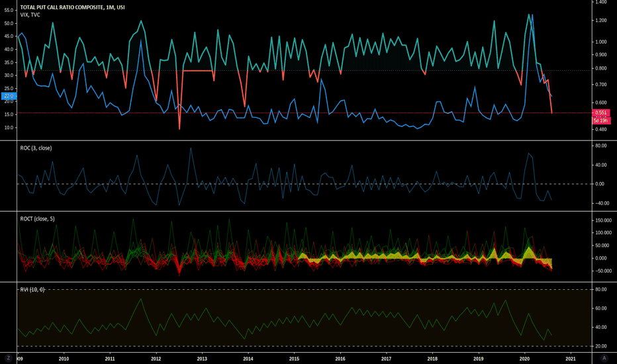Click the 55.0 value on the left VIX scale

pyautogui.click(x=9, y=10)
